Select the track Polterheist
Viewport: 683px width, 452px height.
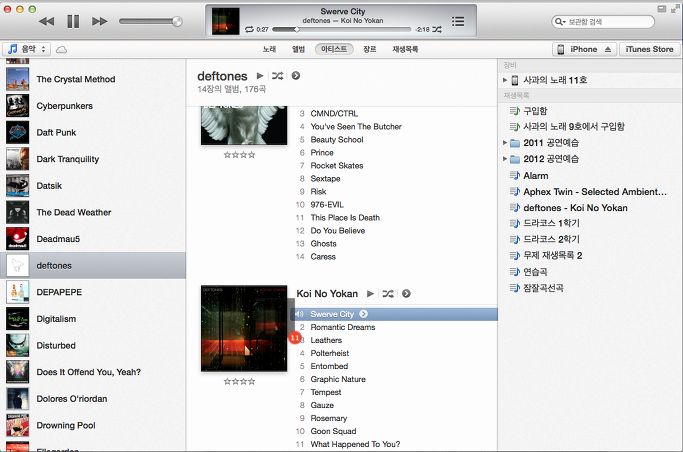click(x=329, y=353)
